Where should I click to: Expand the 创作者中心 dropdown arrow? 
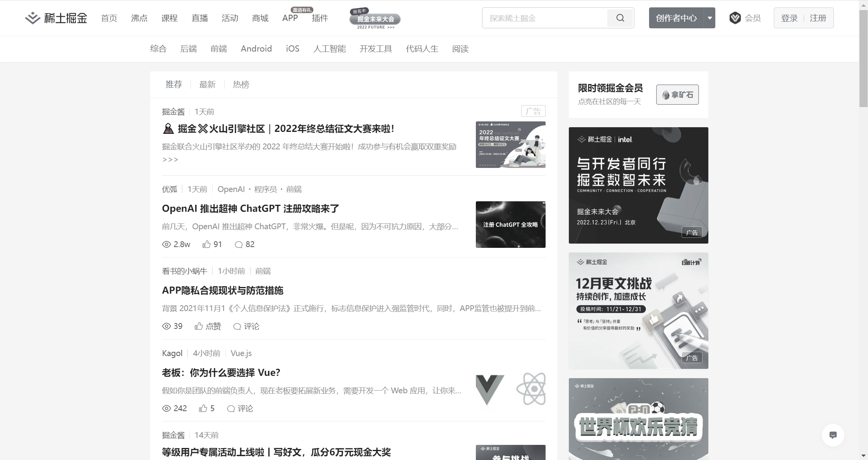tap(710, 18)
